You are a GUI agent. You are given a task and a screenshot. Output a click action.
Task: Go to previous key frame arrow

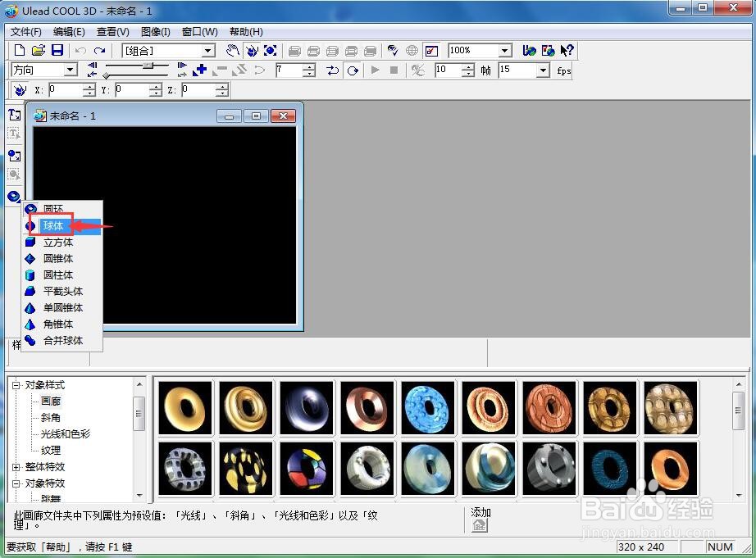[92, 65]
